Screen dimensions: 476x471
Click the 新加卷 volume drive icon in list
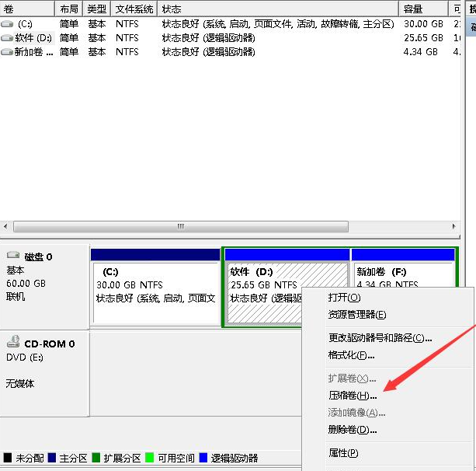[7, 52]
